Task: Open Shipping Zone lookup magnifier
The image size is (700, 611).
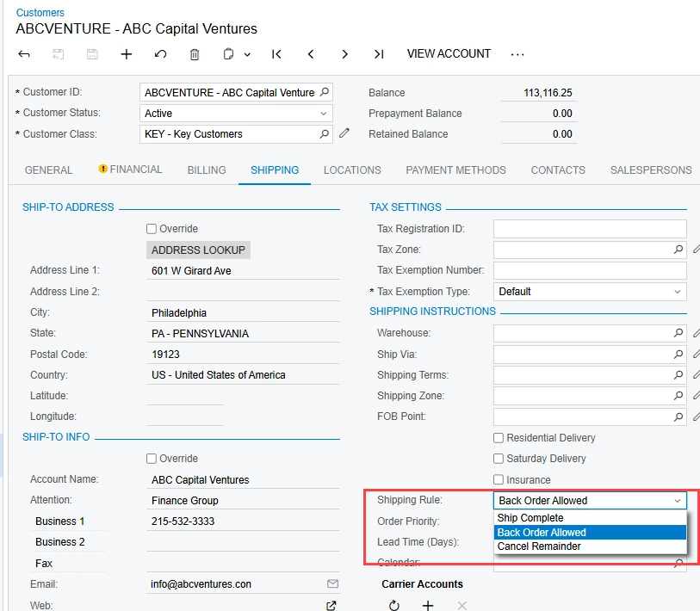Action: (x=678, y=396)
